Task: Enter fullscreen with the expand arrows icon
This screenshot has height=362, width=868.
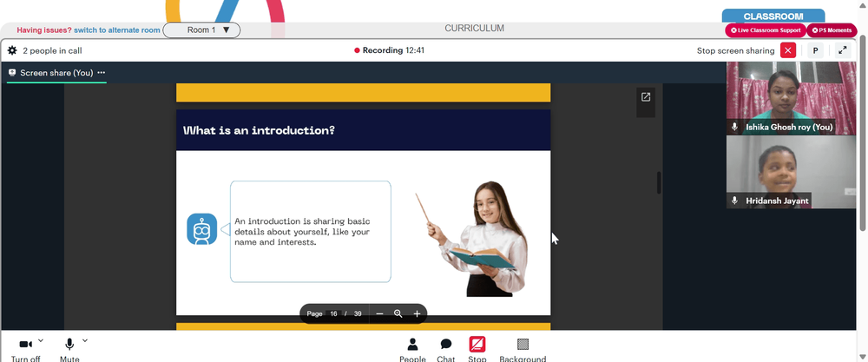Action: [x=842, y=50]
